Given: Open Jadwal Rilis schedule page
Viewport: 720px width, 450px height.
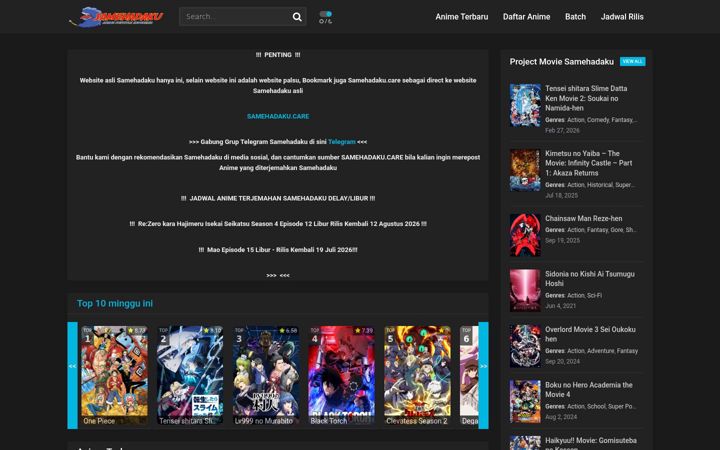Looking at the screenshot, I should click(622, 17).
